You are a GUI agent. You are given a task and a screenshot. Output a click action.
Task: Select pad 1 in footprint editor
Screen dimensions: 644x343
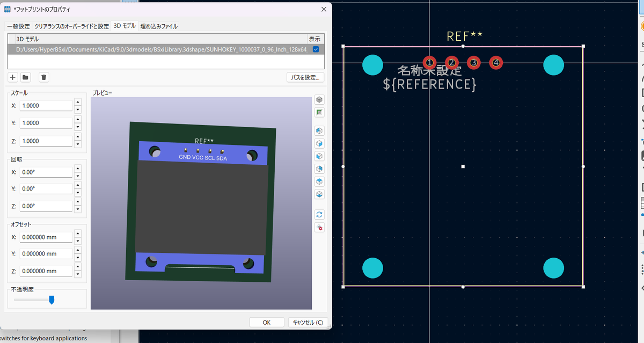429,63
